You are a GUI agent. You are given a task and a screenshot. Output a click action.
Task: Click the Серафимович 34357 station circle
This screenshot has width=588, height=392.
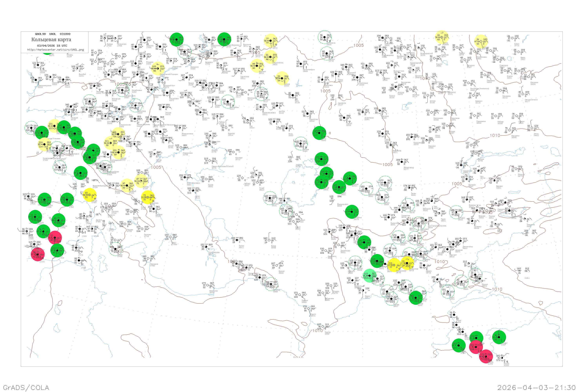[x=122, y=90]
